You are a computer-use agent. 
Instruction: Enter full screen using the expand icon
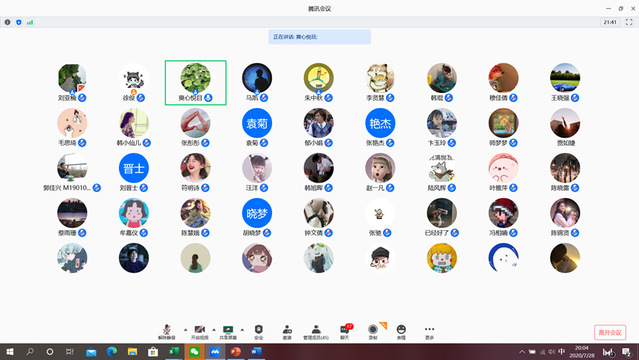[629, 22]
